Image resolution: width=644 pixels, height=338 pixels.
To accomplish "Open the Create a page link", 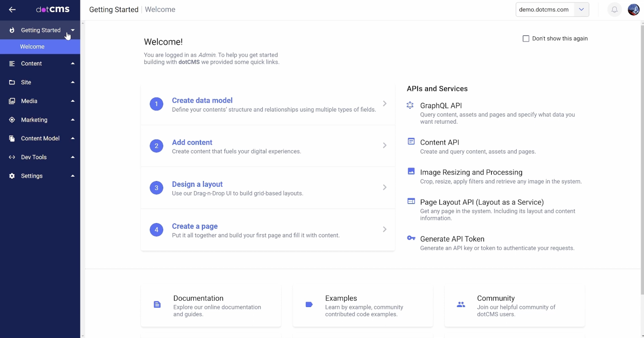I will point(195,226).
